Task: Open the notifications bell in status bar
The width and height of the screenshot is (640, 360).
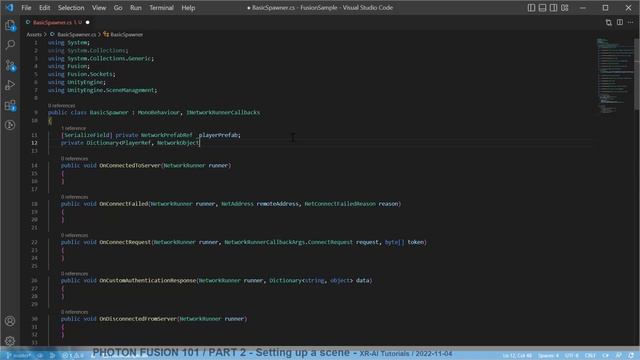Action: (x=631, y=356)
